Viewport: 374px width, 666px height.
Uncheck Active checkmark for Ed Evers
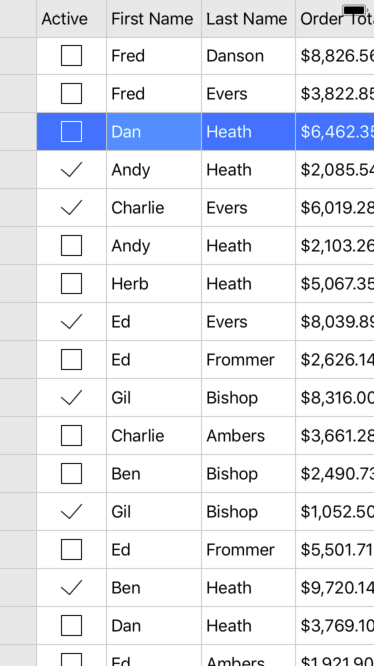click(x=71, y=322)
